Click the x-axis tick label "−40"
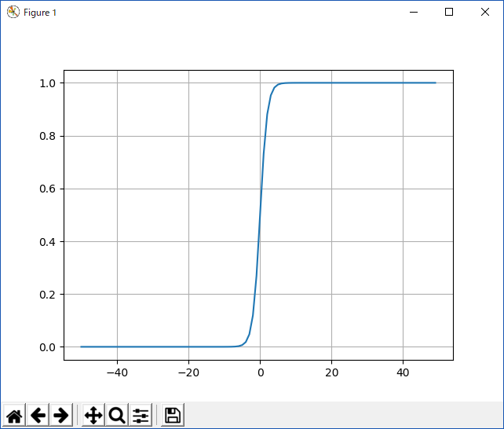Screen dimensions: 504x429 coord(117,372)
